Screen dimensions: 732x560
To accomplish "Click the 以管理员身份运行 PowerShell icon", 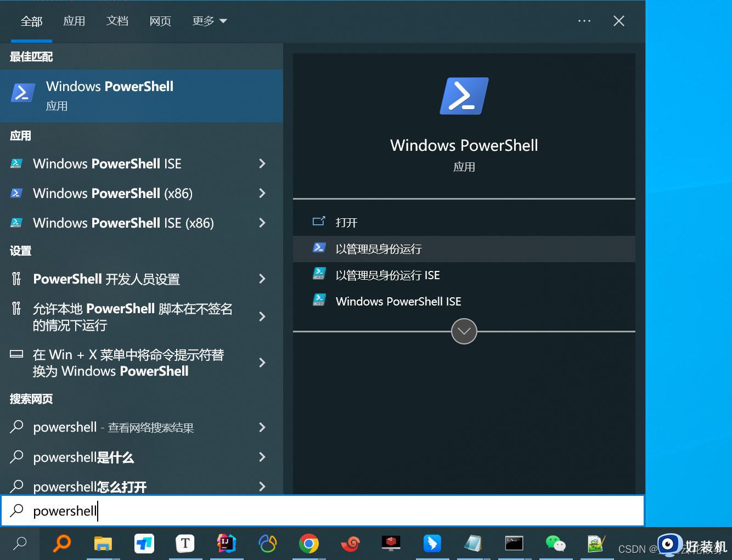I will point(319,248).
